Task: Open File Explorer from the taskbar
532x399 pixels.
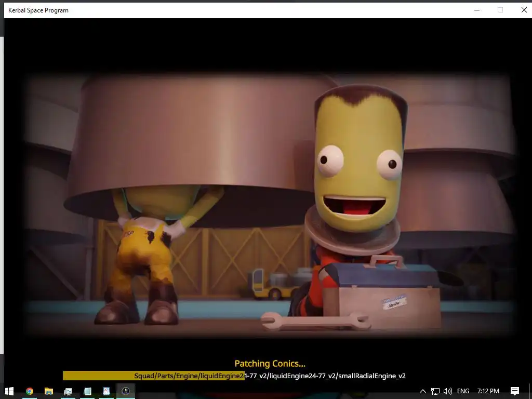Action: [x=48, y=391]
